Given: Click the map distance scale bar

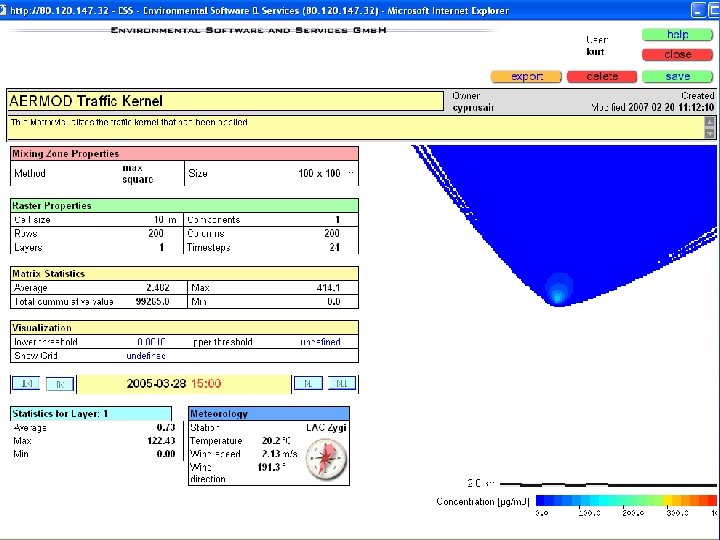Looking at the screenshot, I should point(608,484).
